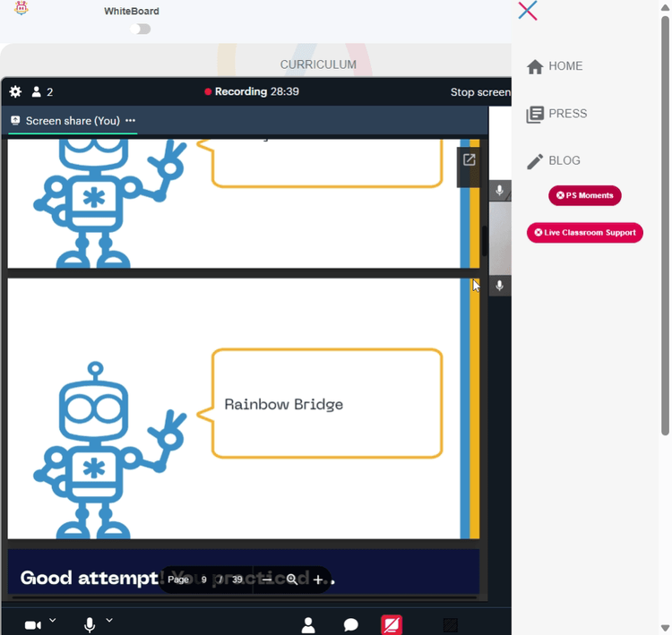The width and height of the screenshot is (672, 635).
Task: Click the participant video thumbnail
Action: (x=500, y=238)
